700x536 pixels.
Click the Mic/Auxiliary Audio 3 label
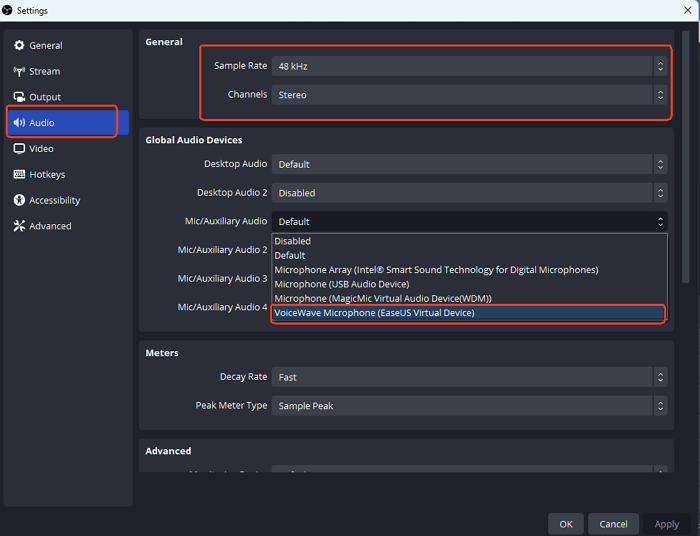tap(222, 278)
